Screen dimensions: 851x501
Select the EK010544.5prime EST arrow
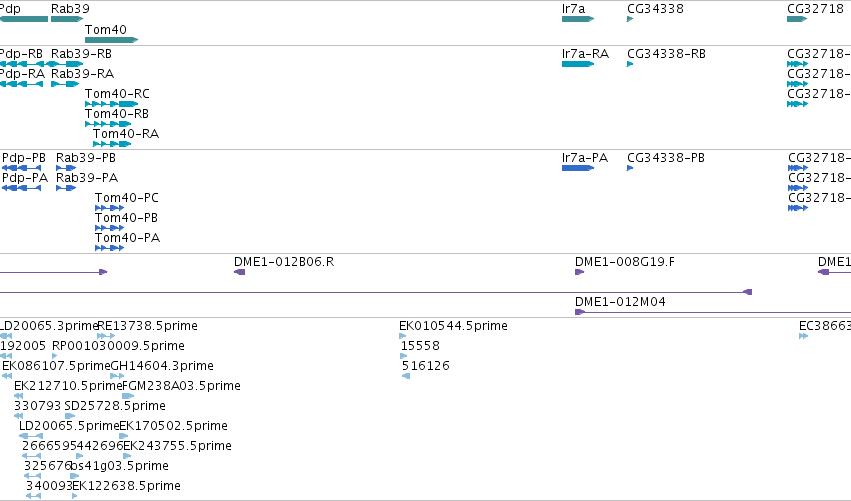click(402, 336)
